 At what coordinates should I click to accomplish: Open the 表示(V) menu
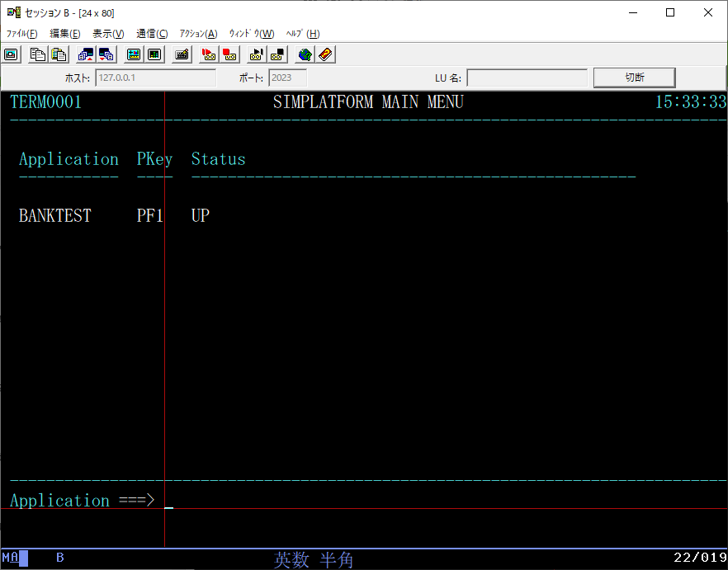(108, 34)
